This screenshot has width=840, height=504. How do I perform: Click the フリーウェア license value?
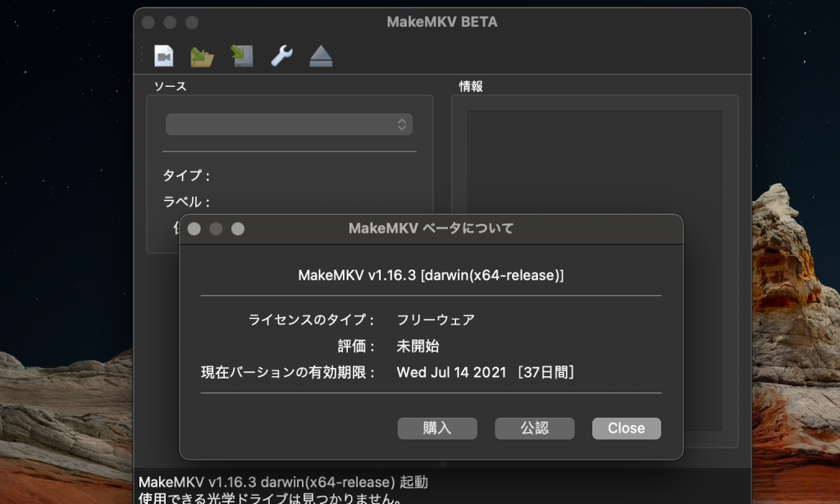(436, 320)
